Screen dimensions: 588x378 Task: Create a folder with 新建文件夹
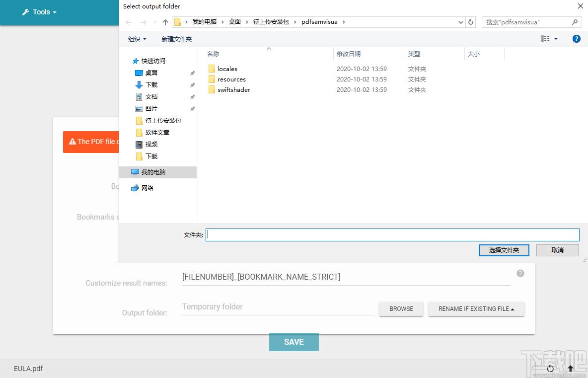tap(177, 39)
